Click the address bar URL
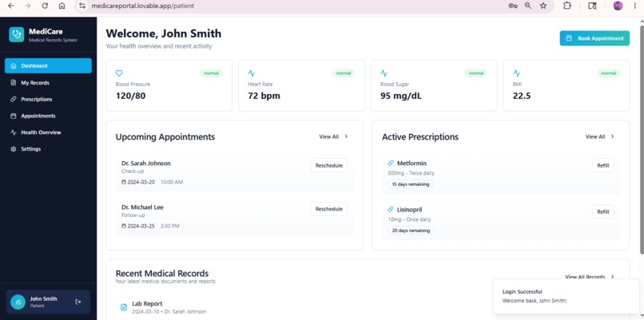This screenshot has height=320, width=644. coord(143,6)
